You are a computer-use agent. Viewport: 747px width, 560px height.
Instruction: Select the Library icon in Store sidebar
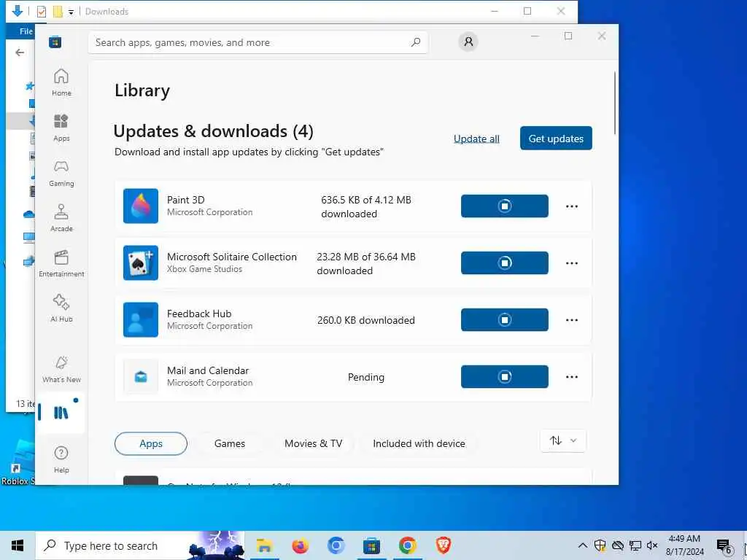coord(61,413)
